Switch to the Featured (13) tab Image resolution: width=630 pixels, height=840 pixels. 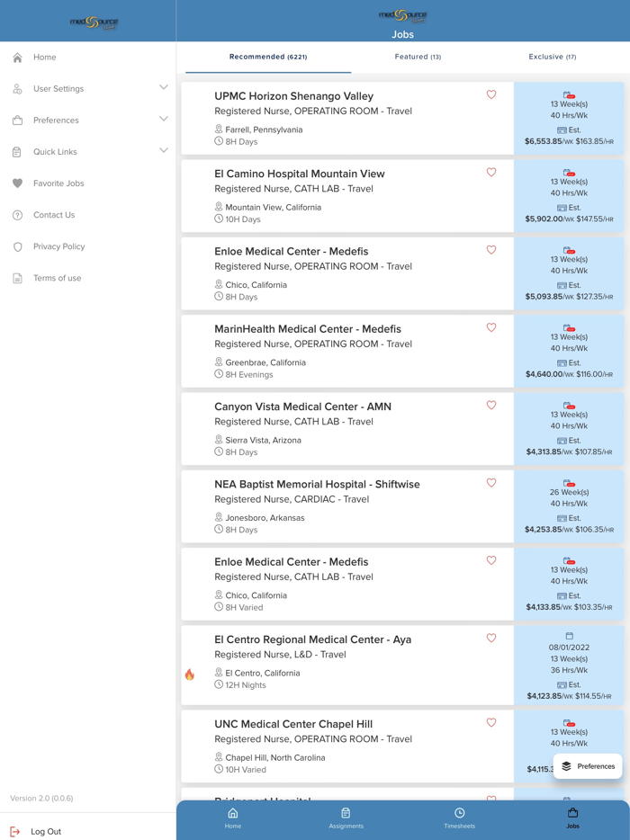[x=418, y=57]
